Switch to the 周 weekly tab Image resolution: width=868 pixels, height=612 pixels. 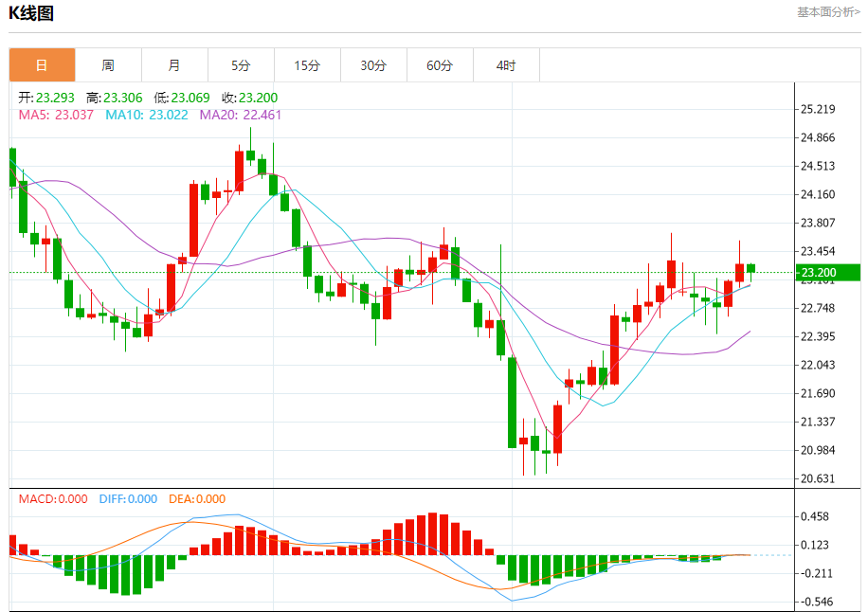click(x=108, y=65)
